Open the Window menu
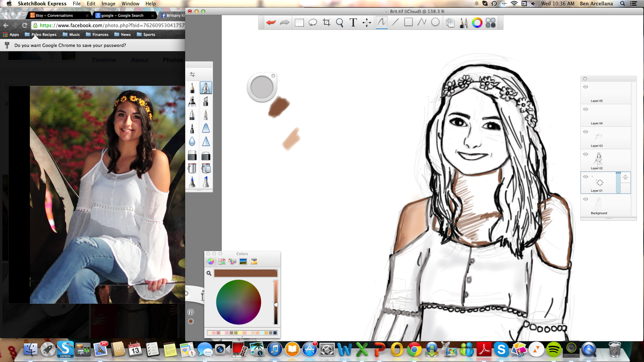 tap(130, 4)
